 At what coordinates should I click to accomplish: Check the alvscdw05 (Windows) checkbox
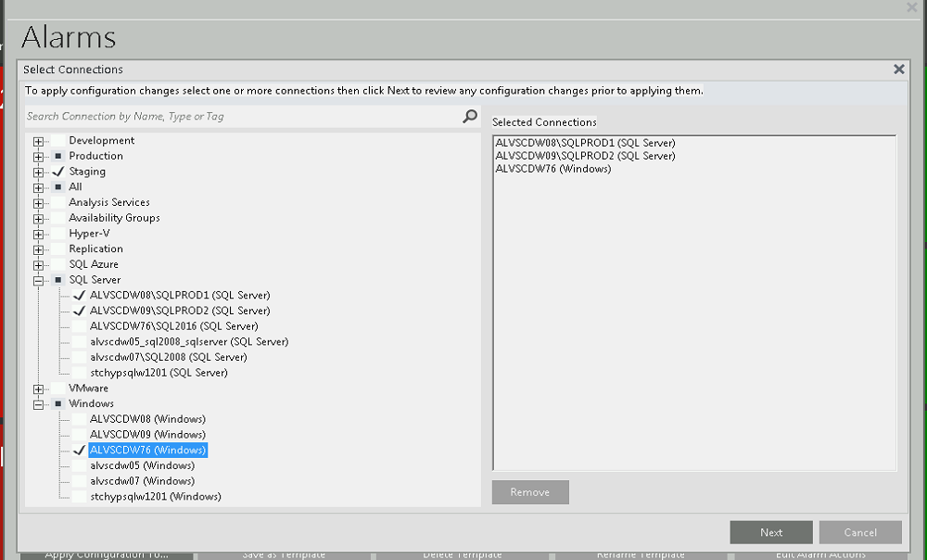(x=80, y=465)
